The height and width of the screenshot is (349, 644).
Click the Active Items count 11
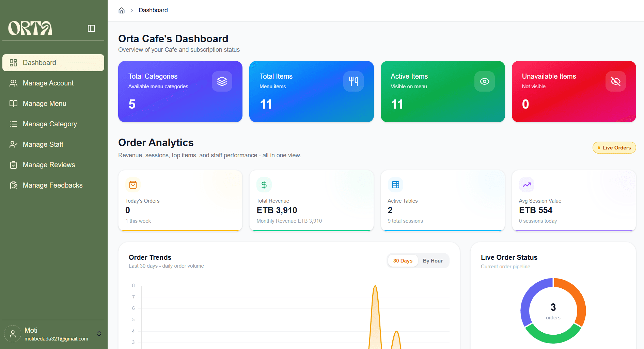click(397, 104)
